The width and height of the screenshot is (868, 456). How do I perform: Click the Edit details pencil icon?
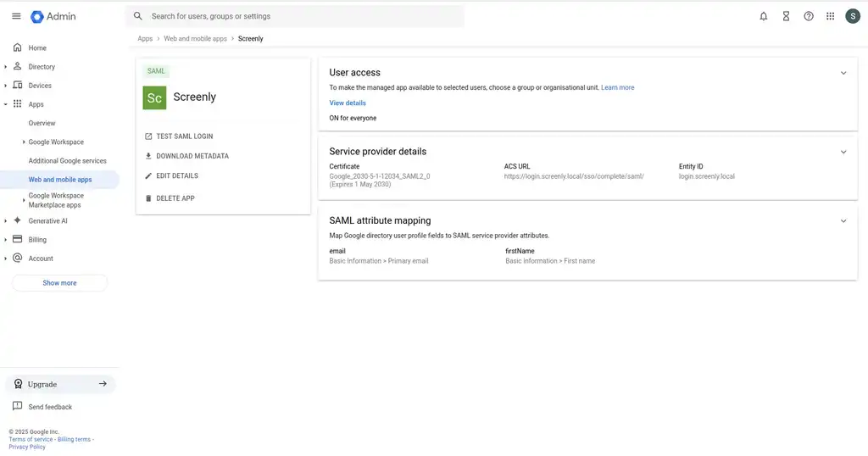[x=148, y=176]
